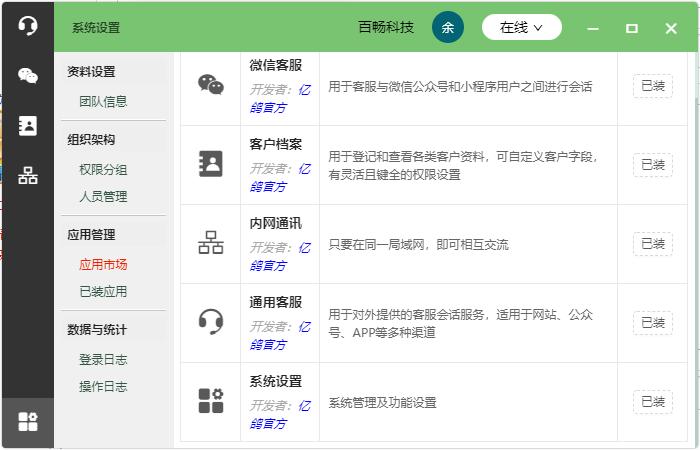This screenshot has width=700, height=450.
Task: Click the 资料设置 section header
Action: 91,71
